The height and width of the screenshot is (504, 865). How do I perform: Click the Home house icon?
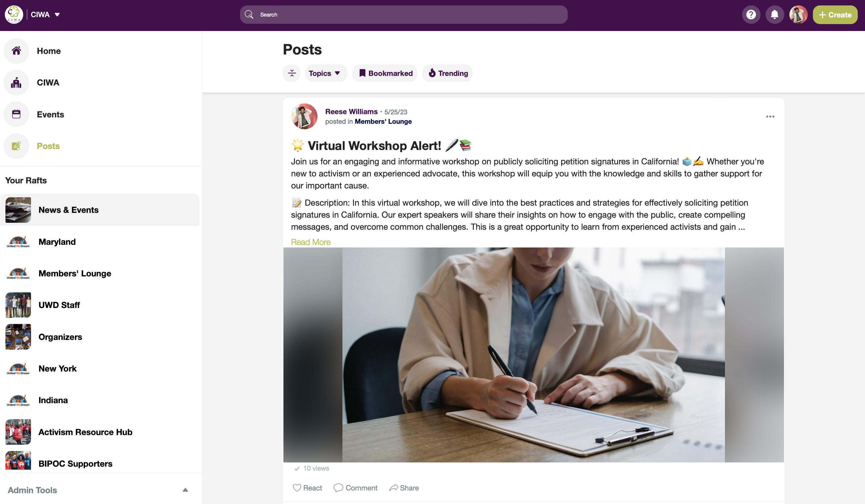(16, 51)
